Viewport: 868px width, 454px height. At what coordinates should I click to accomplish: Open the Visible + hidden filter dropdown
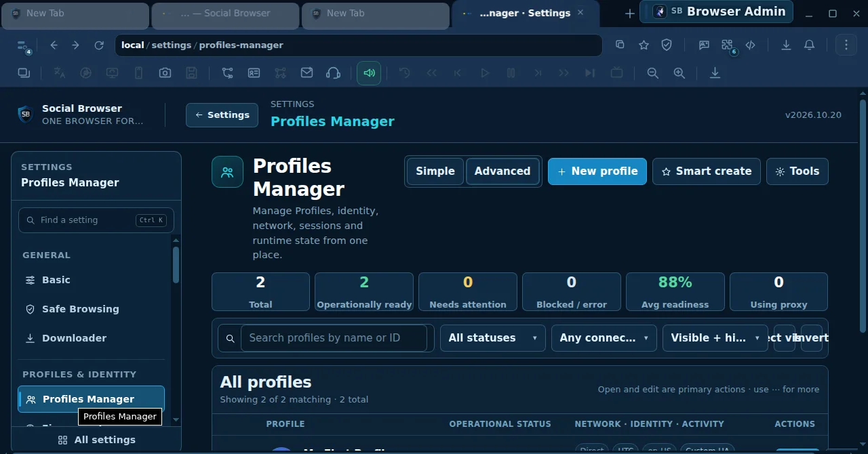[x=715, y=337]
